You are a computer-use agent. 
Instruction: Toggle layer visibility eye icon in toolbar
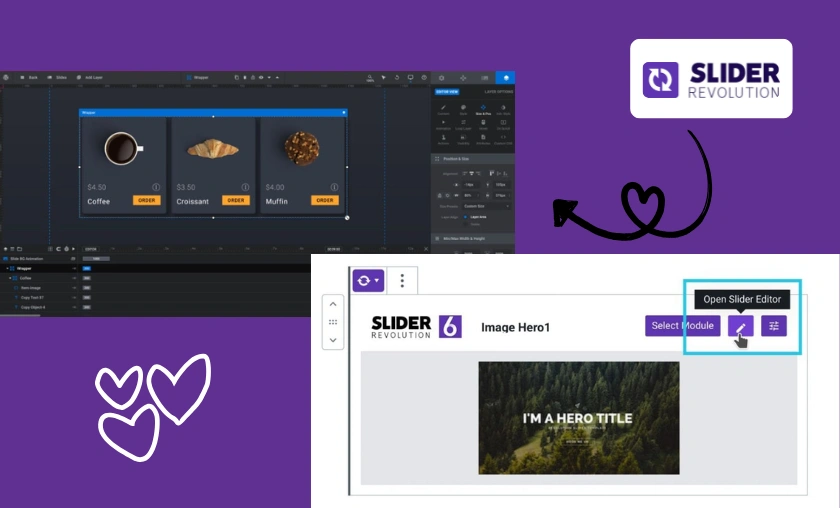pyautogui.click(x=261, y=78)
